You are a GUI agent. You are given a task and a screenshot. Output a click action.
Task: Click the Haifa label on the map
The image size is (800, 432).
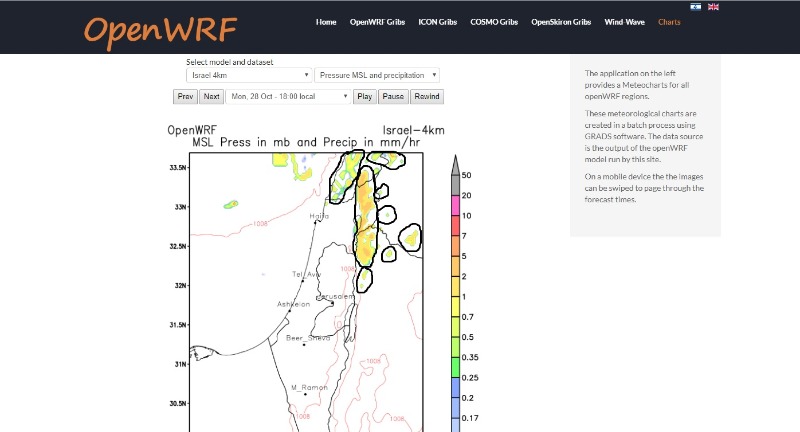point(319,216)
